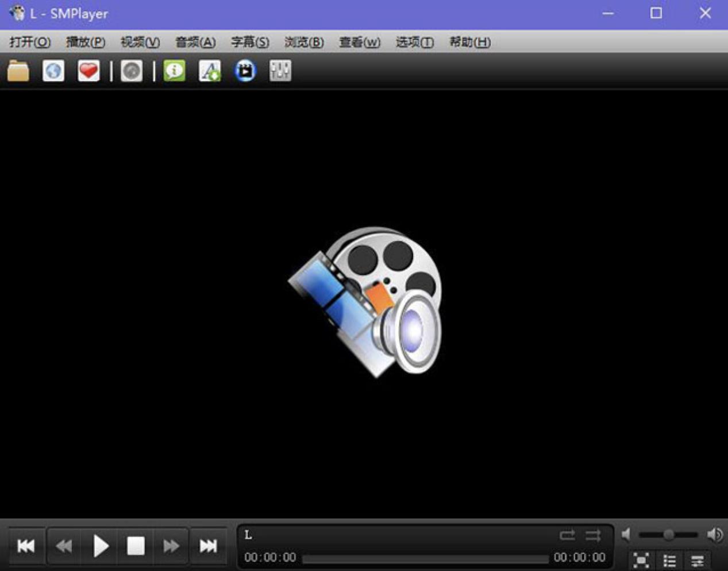728x571 pixels.
Task: Open a file using the folder icon
Action: tap(18, 71)
